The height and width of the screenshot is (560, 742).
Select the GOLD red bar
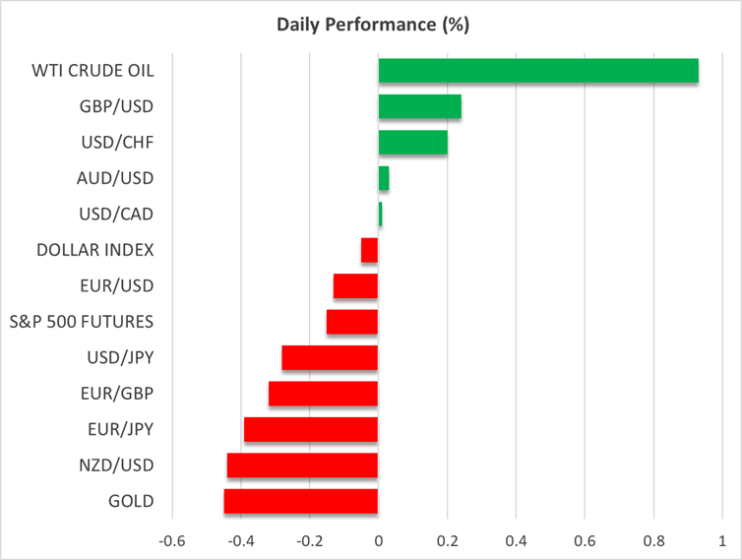coord(300,501)
